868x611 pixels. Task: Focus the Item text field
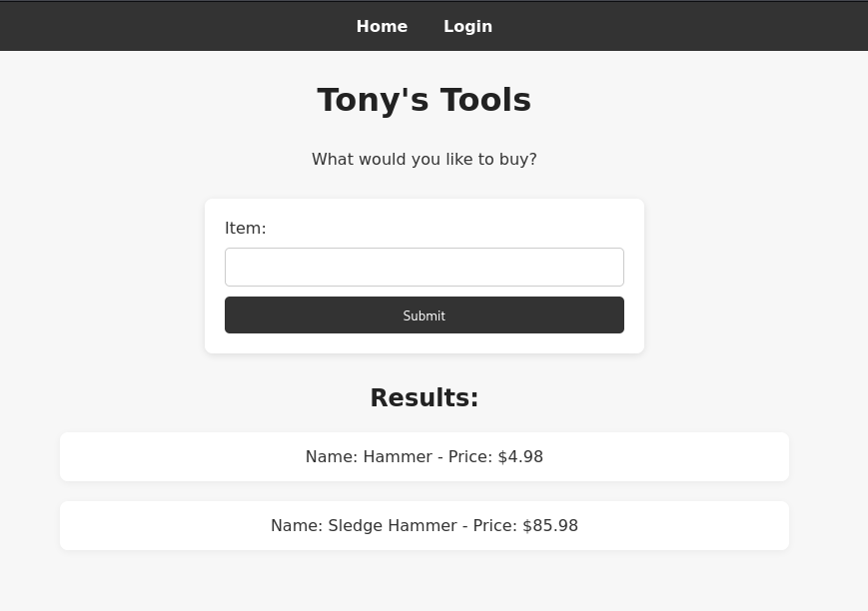pyautogui.click(x=425, y=268)
